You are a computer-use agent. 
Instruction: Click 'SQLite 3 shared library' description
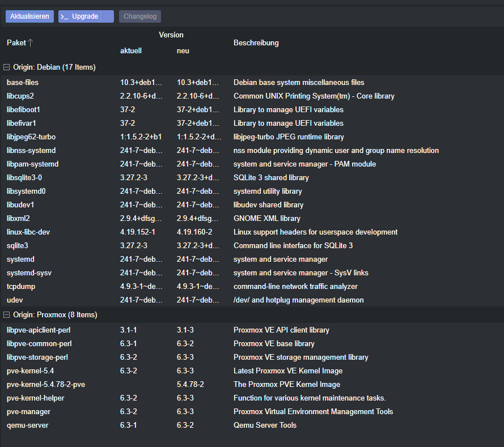point(271,177)
